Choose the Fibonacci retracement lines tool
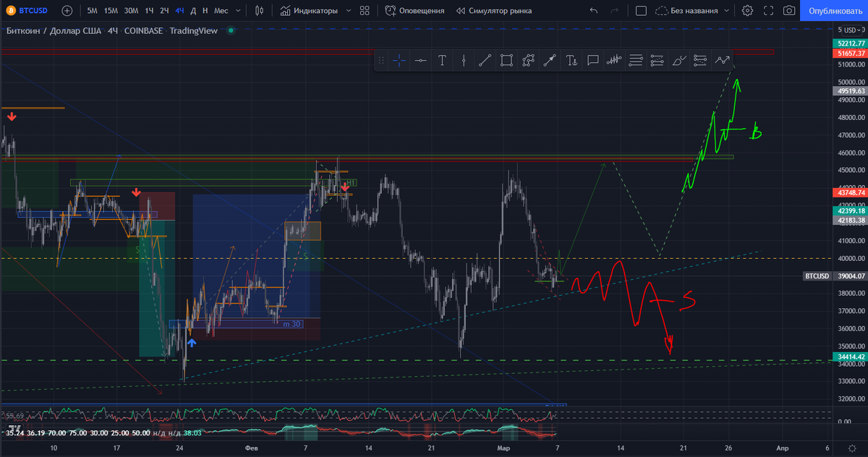The image size is (868, 457). 636,60
